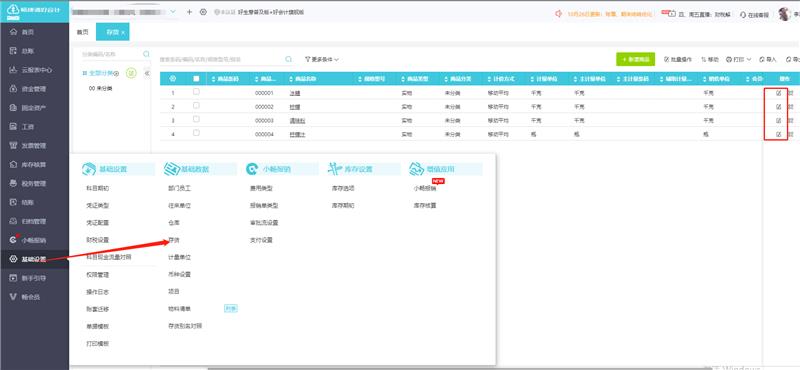Click the green edit-category circle icon
This screenshot has width=800, height=370.
(x=131, y=73)
